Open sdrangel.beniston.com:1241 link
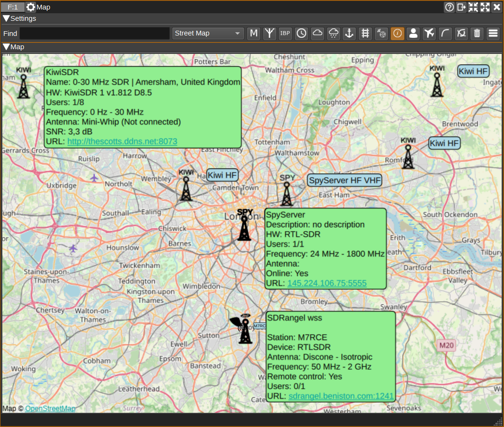 [x=341, y=396]
